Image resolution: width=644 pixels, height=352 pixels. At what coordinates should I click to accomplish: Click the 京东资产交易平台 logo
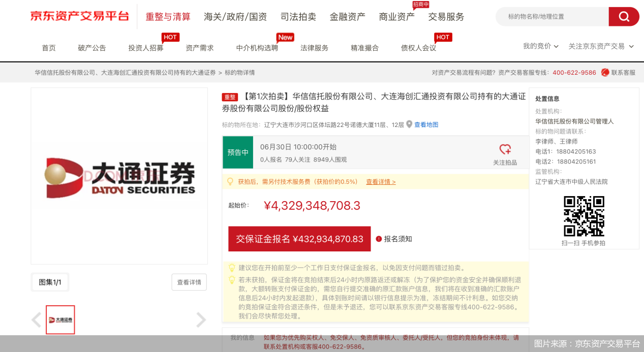[80, 16]
